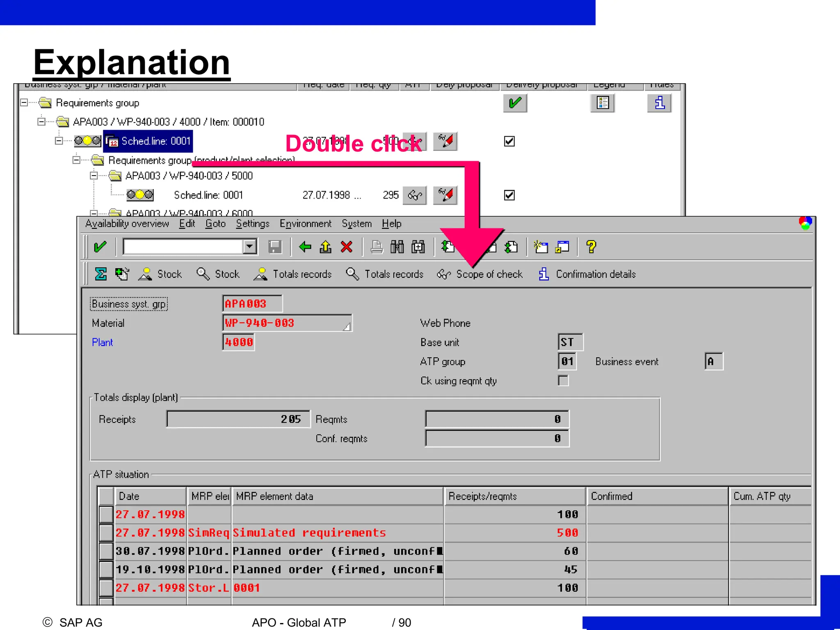Click the ATP group field 01
The width and height of the screenshot is (840, 630).
pos(568,362)
